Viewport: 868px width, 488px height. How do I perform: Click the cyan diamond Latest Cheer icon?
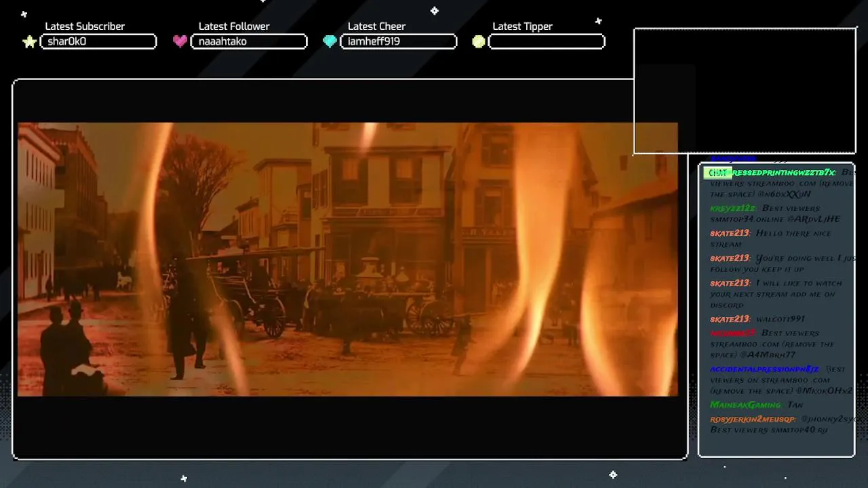tap(330, 41)
